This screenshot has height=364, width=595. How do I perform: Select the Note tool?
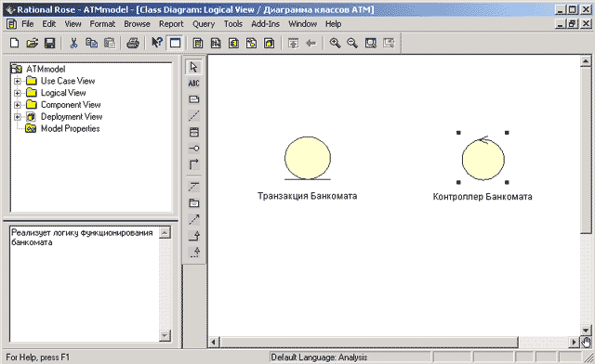coord(194,99)
